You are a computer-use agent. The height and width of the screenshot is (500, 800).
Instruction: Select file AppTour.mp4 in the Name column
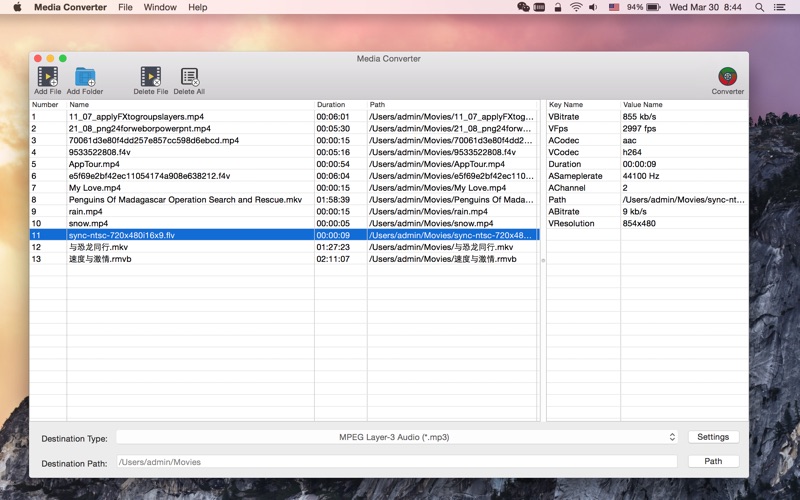[94, 164]
